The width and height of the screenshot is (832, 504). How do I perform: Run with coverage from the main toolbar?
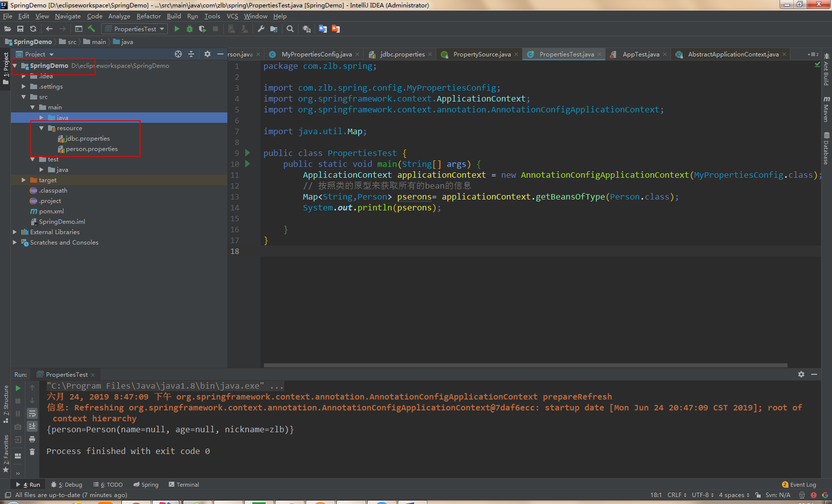(x=202, y=29)
